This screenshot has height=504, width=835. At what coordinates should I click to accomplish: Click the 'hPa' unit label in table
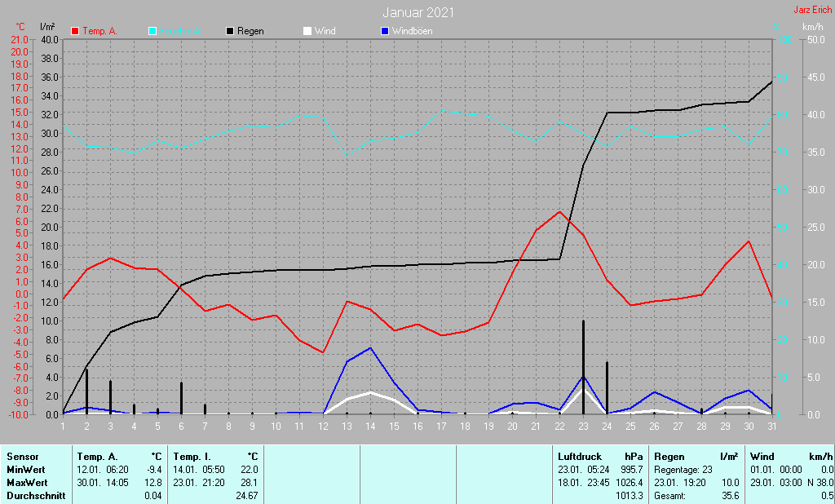point(634,457)
